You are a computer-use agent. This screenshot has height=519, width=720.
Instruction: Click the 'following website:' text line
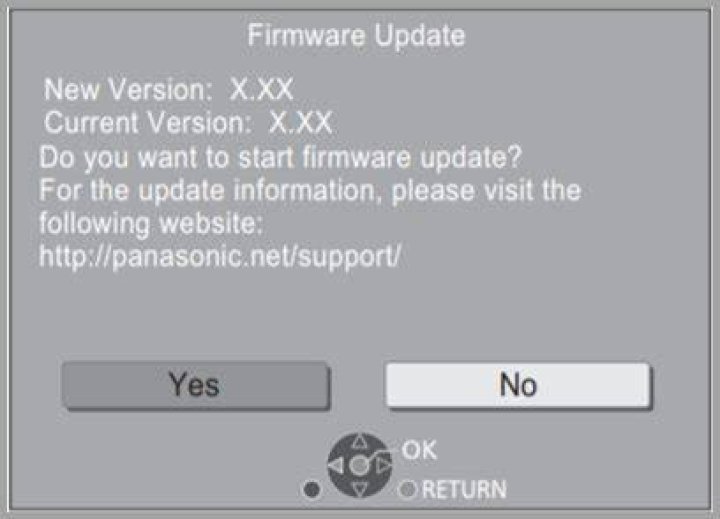click(151, 224)
